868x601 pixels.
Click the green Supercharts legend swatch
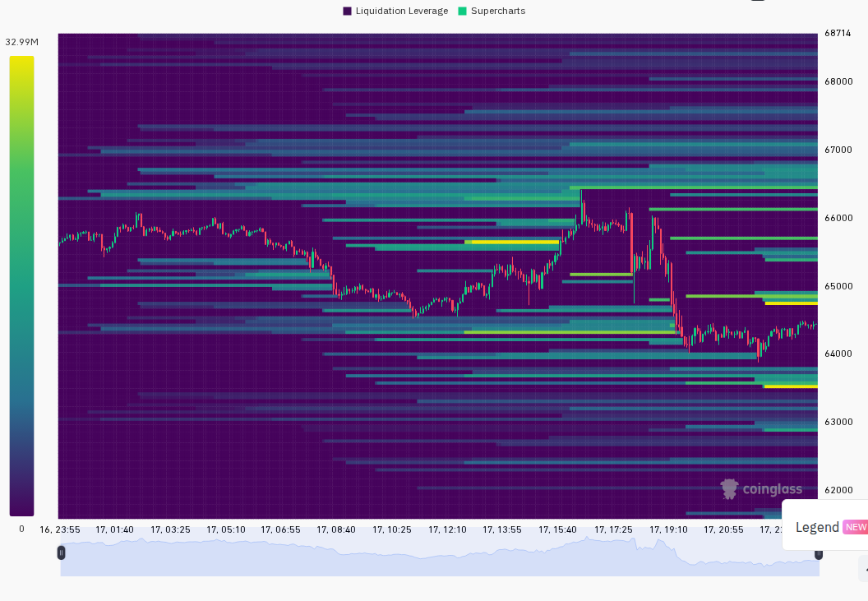point(463,11)
